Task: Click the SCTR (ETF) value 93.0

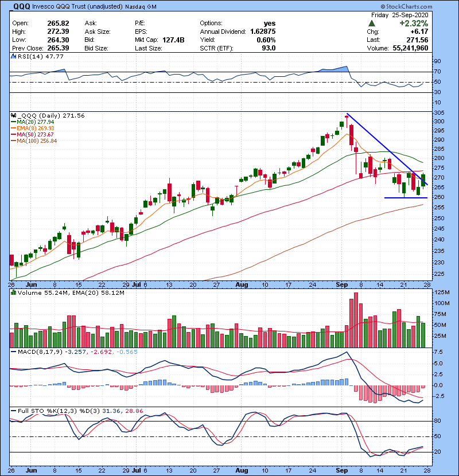Action: (x=269, y=48)
